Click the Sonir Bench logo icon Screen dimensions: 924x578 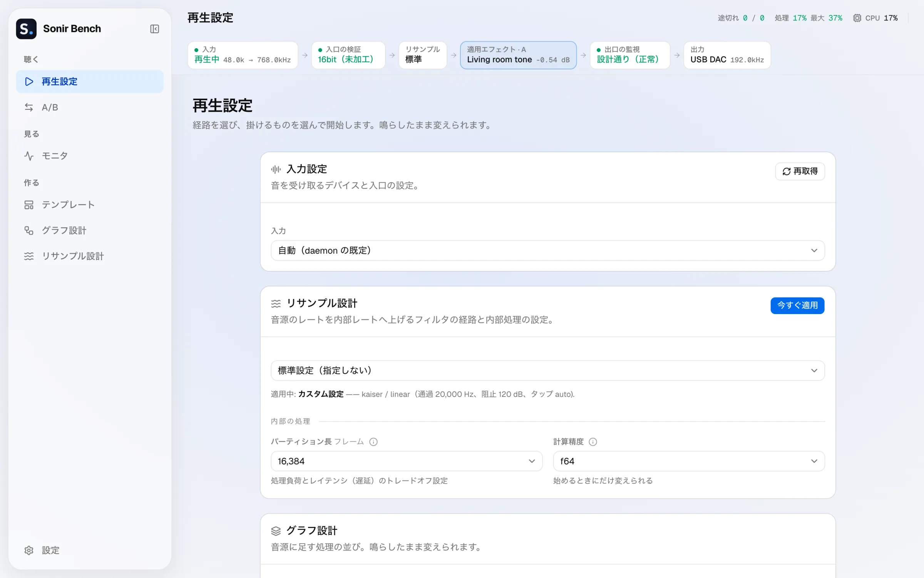coord(26,29)
